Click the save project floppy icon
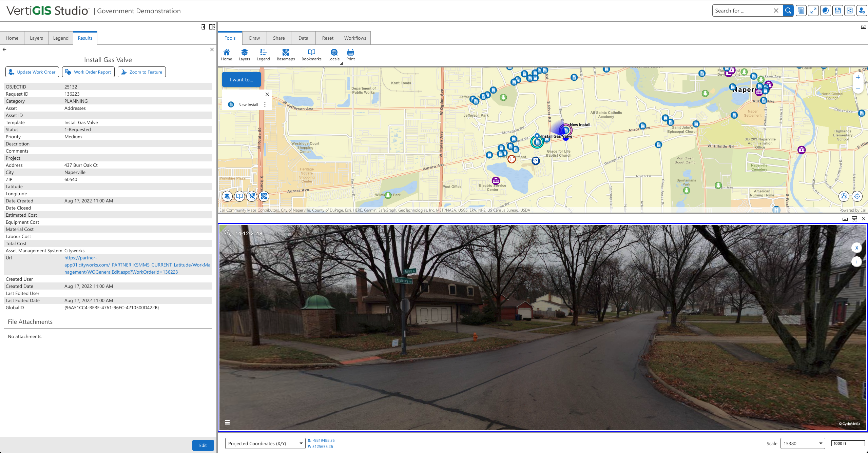Screen dimensions: 868x453 click(x=837, y=11)
